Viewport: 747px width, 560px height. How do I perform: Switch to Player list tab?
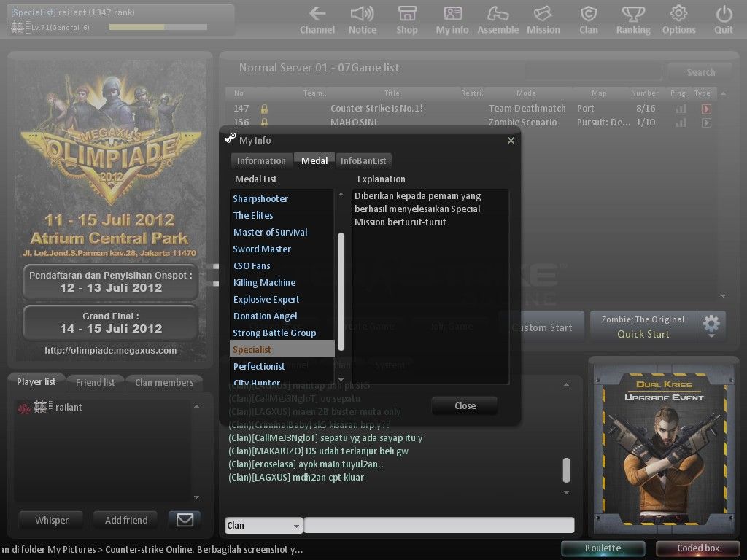coord(36,382)
